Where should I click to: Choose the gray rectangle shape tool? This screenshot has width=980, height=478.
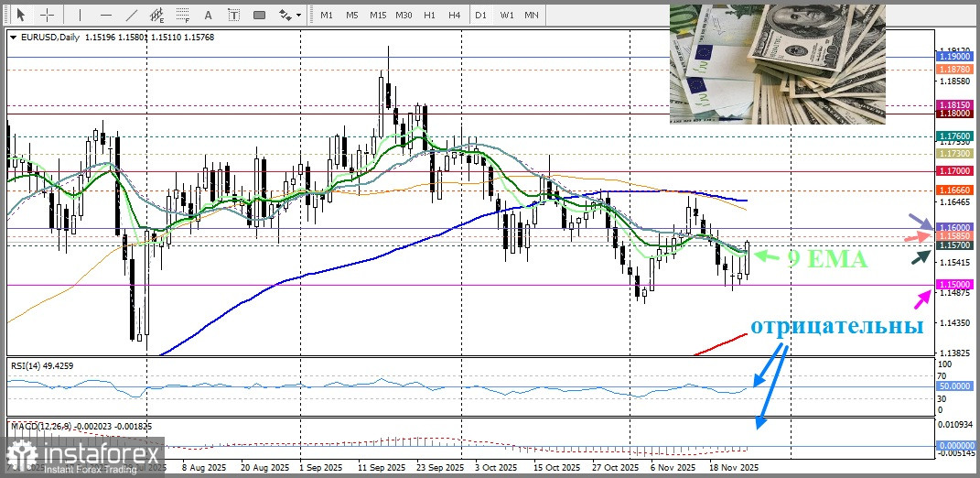pos(259,15)
